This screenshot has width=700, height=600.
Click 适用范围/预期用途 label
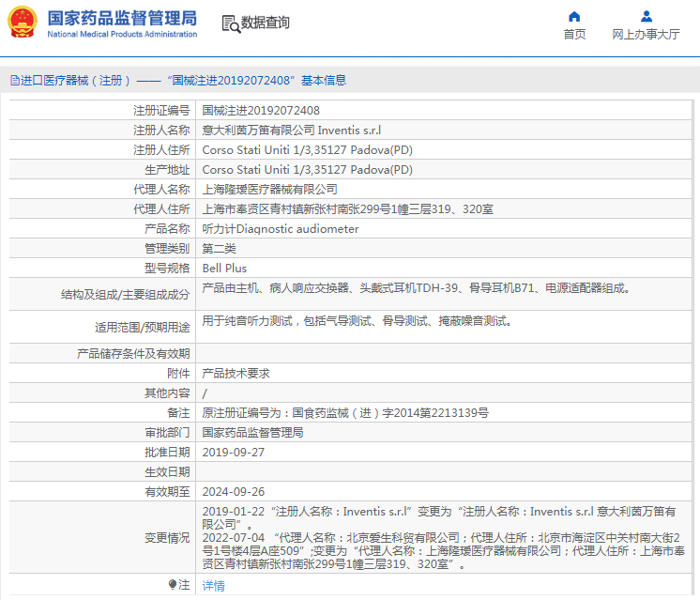[143, 328]
